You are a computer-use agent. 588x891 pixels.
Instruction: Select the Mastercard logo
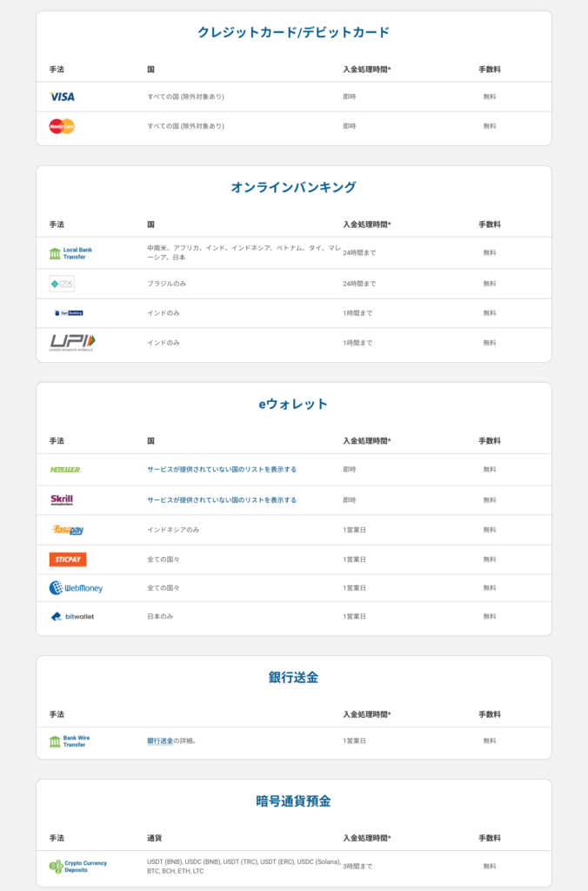pyautogui.click(x=62, y=126)
